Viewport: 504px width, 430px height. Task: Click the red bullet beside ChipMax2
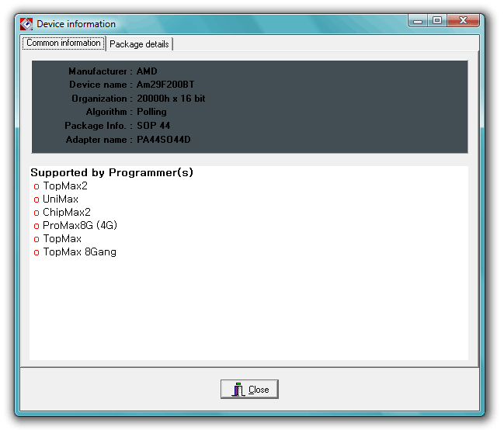pos(36,213)
